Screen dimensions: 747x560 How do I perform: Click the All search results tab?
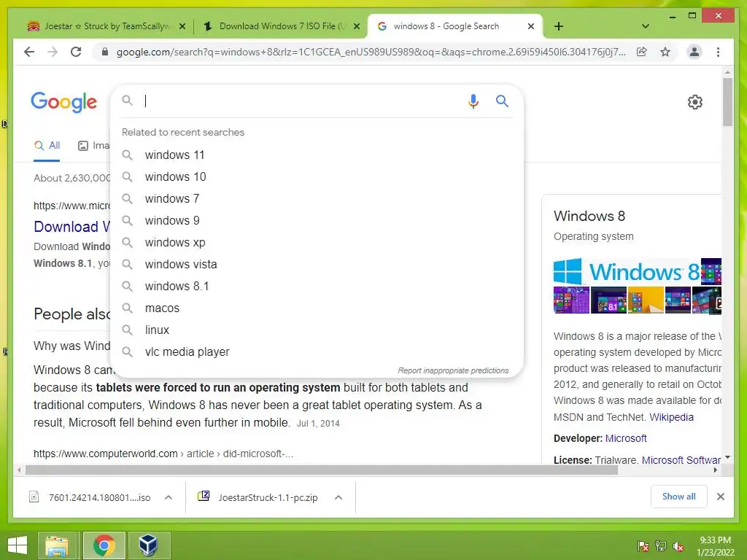pyautogui.click(x=47, y=145)
